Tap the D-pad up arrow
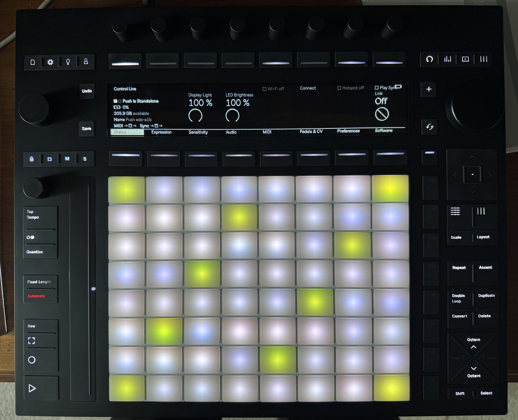The width and height of the screenshot is (518, 420). tap(472, 157)
